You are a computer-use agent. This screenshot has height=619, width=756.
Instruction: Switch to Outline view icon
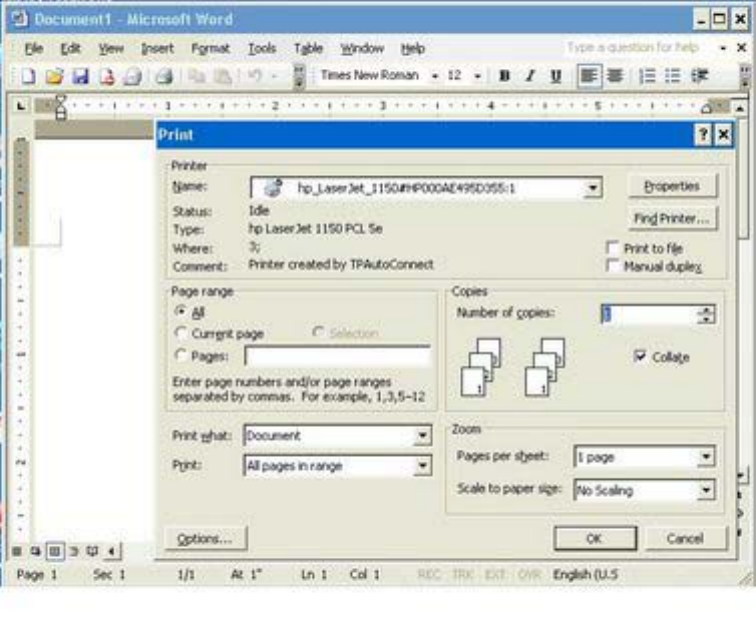(74, 551)
